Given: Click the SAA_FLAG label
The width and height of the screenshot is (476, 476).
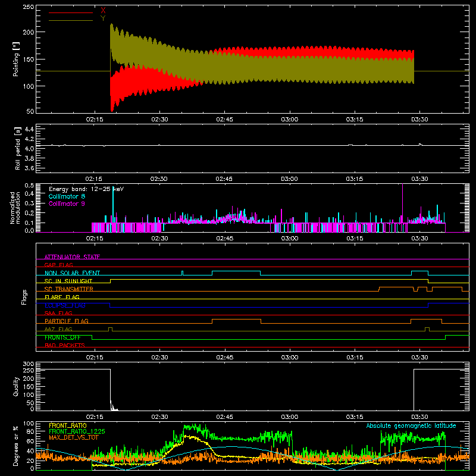Looking at the screenshot, I should [58, 313].
